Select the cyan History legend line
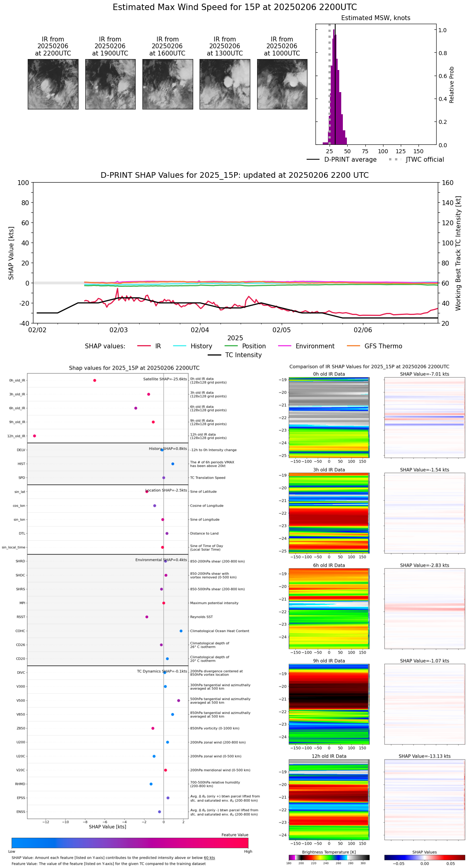 click(179, 346)
